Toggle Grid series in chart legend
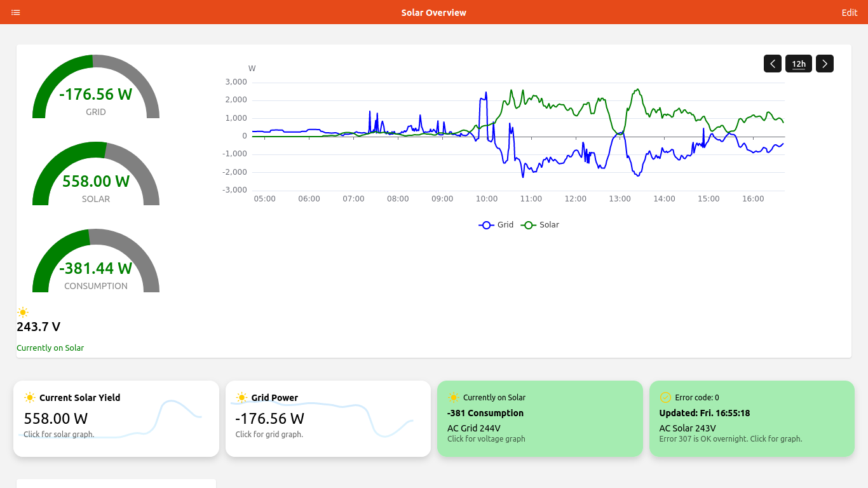 (x=496, y=225)
